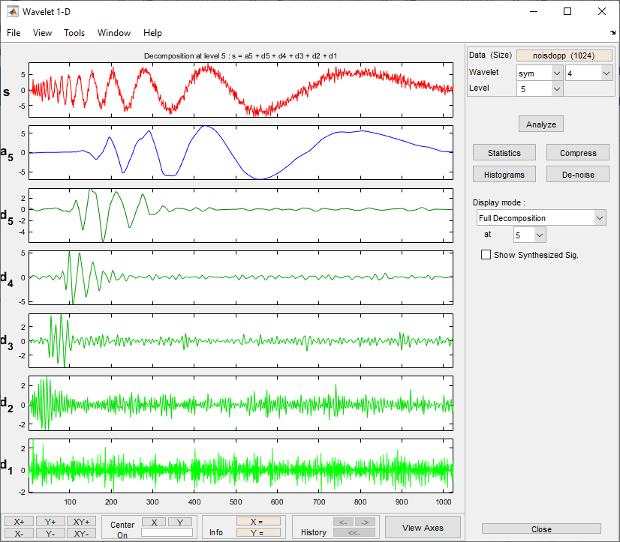Click the History forward arrow button
The width and height of the screenshot is (620, 542).
click(x=364, y=521)
